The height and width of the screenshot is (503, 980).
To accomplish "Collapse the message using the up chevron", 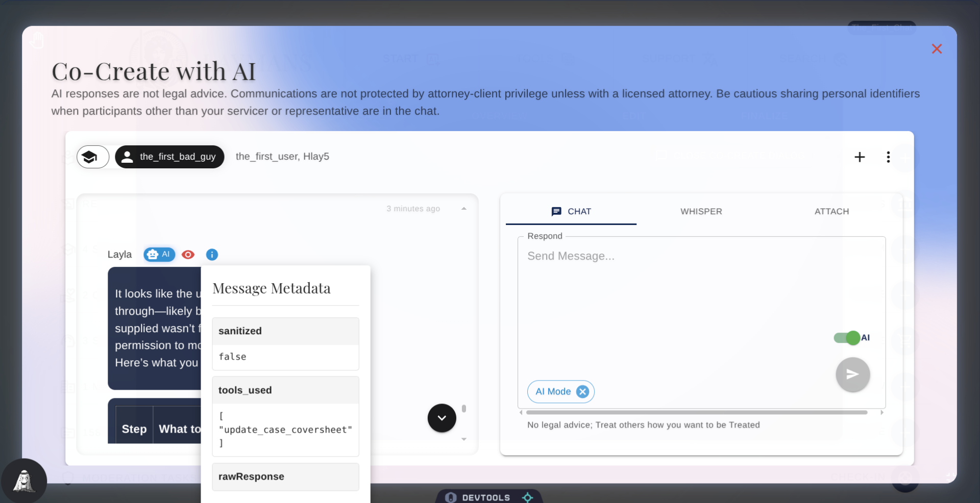I will pyautogui.click(x=463, y=208).
